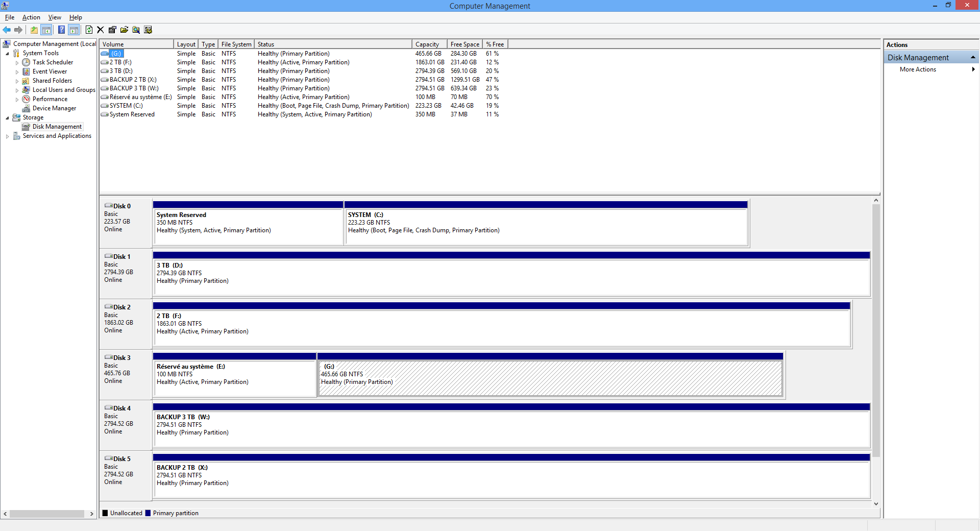Click the blue Help question mark icon
The width and height of the screenshot is (980, 531).
pyautogui.click(x=61, y=30)
